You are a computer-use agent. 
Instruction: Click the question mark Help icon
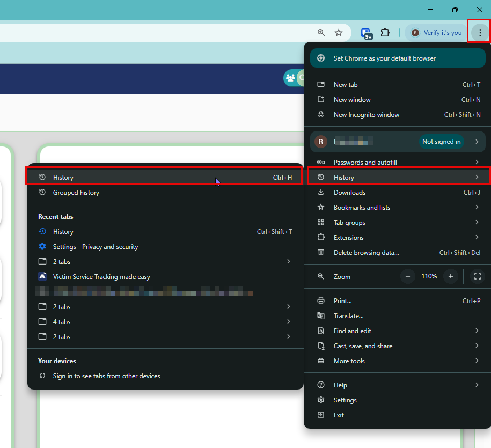click(x=321, y=385)
